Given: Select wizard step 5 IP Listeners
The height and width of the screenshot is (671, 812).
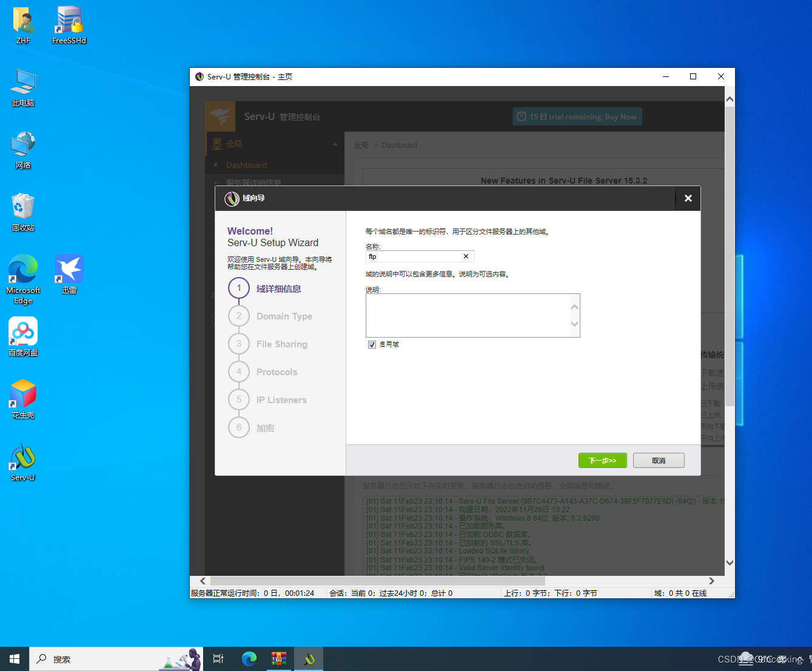Looking at the screenshot, I should click(x=267, y=400).
